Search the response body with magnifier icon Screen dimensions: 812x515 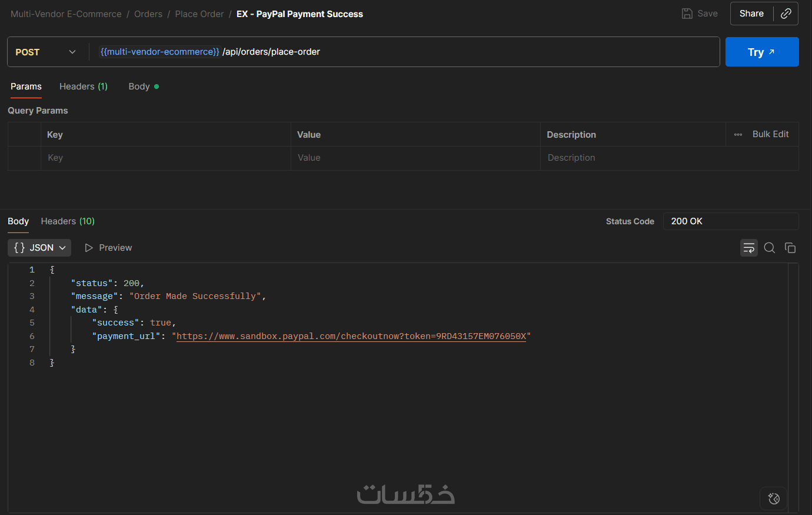point(770,248)
